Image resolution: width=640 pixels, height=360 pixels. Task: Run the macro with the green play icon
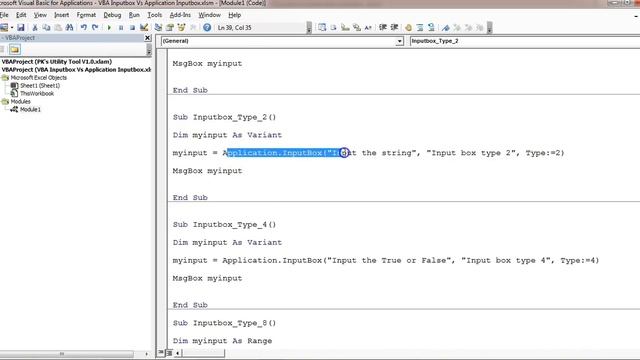(x=109, y=28)
